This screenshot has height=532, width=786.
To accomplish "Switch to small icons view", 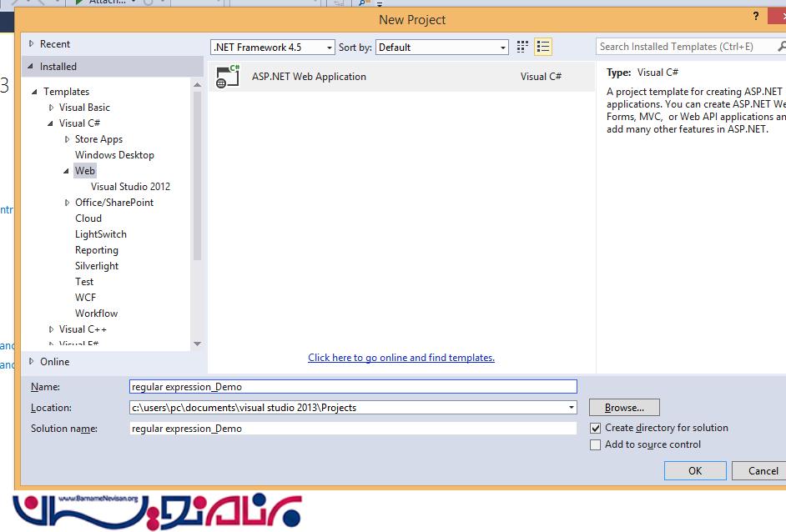I will (523, 48).
